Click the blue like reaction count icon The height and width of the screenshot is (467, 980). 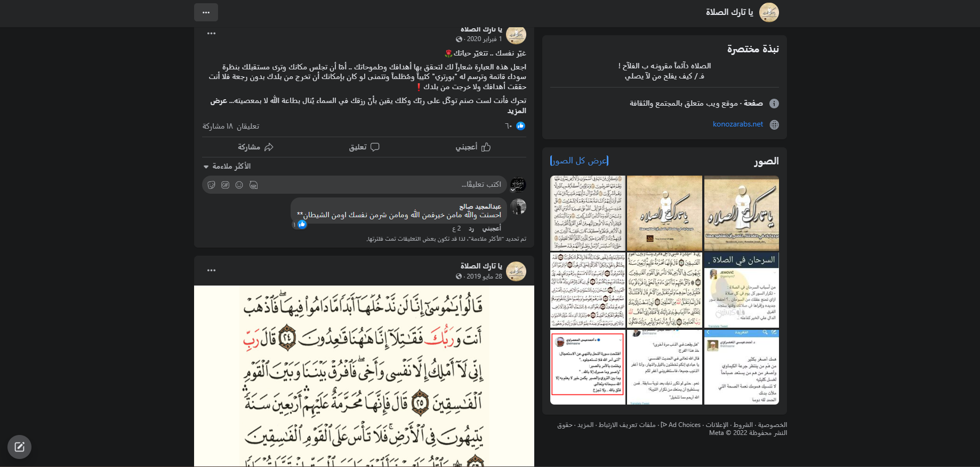[520, 126]
